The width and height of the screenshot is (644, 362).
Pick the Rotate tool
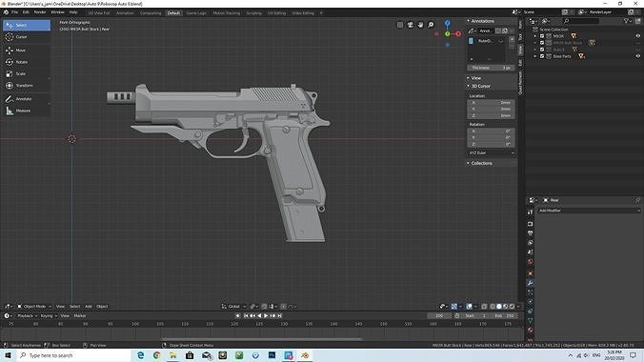[x=27, y=62]
